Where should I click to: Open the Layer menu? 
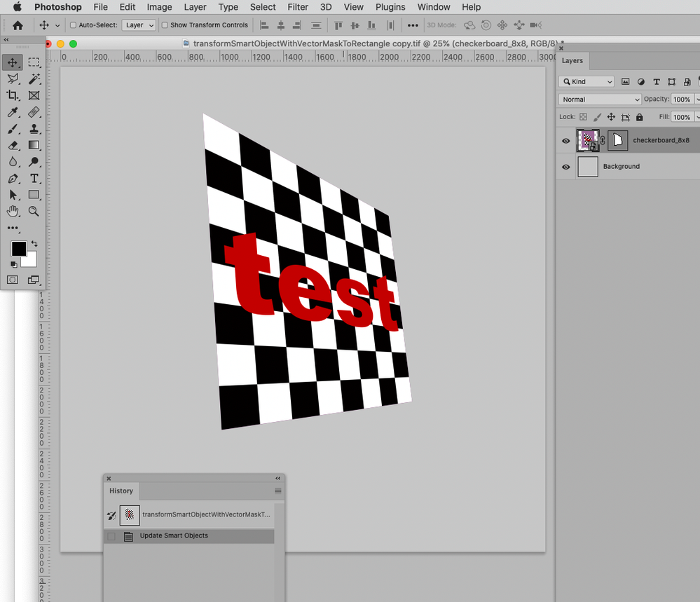195,7
